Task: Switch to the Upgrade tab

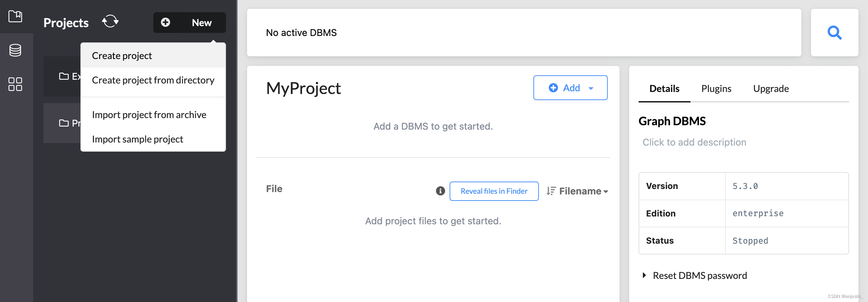Action: [771, 89]
